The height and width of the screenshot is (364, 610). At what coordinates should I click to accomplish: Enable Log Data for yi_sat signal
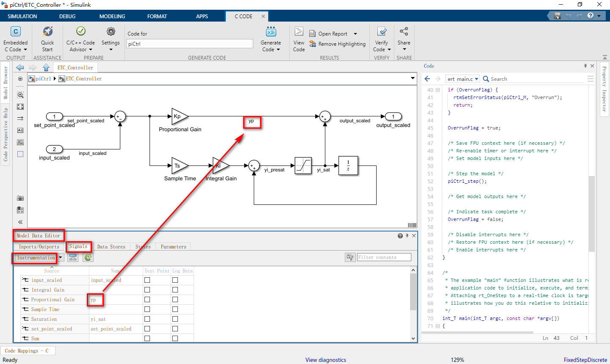174,319
